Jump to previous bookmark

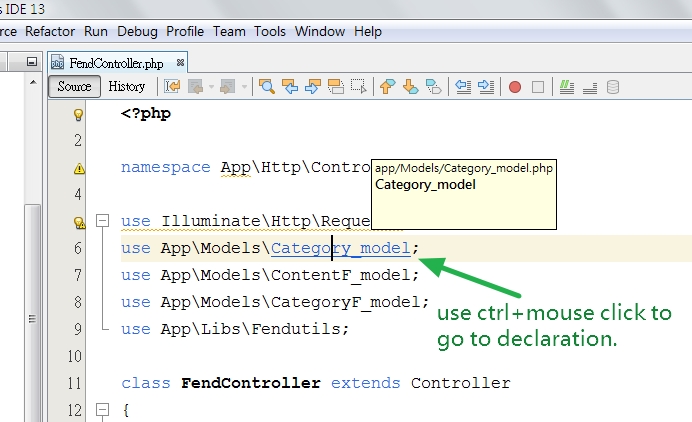(x=387, y=87)
